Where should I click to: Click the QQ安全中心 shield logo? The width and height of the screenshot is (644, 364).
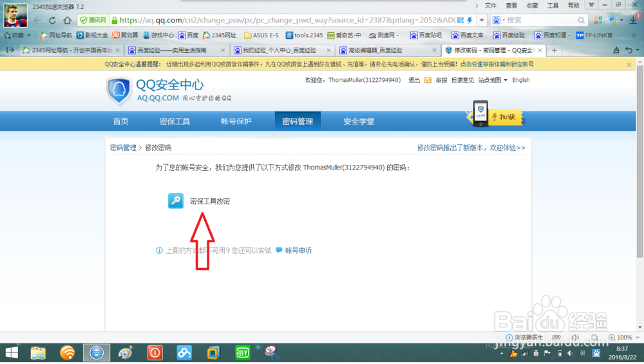118,90
